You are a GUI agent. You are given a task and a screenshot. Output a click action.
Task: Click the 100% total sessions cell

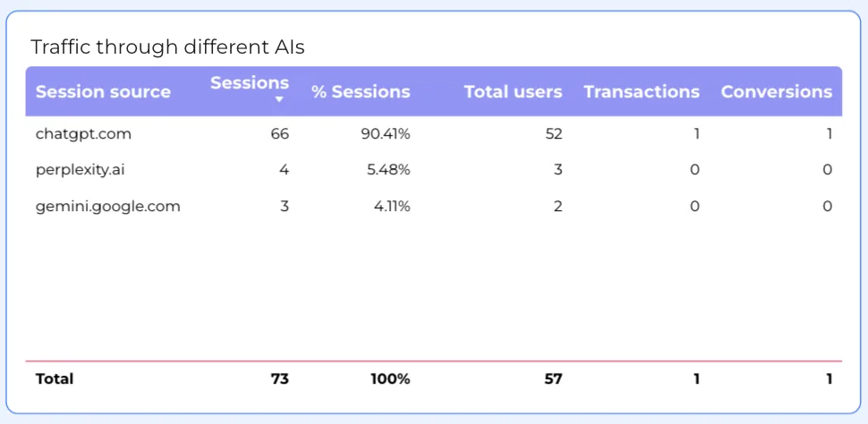pyautogui.click(x=390, y=378)
